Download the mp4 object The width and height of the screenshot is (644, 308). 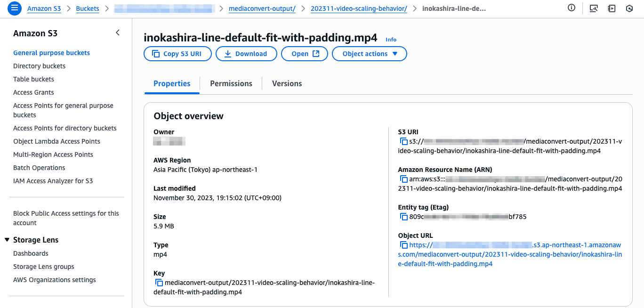pyautogui.click(x=246, y=54)
